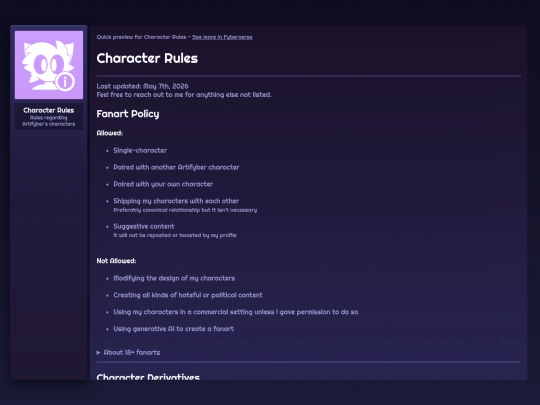Click the 'Fanart Policy' heading
The height and width of the screenshot is (405, 540).
point(128,114)
